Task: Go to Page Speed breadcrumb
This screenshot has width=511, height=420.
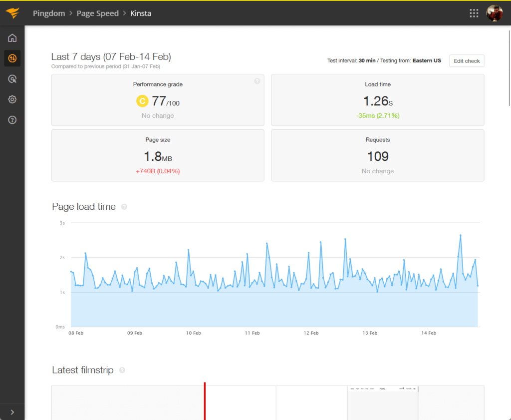Action: pos(97,13)
